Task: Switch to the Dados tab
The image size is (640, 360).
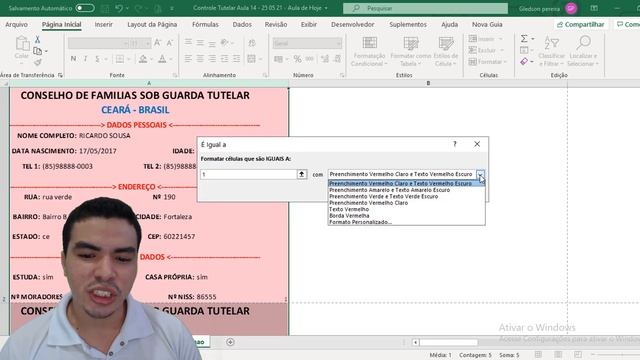Action: tap(242, 24)
